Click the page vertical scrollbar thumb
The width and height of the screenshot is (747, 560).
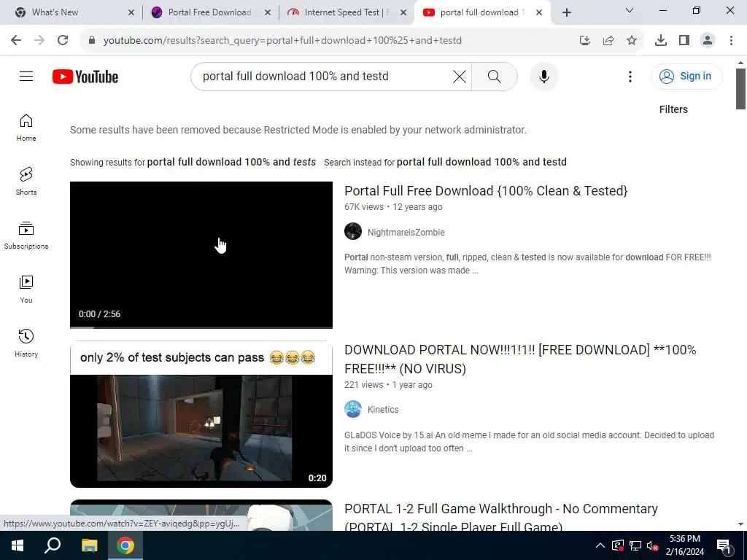pyautogui.click(x=740, y=89)
